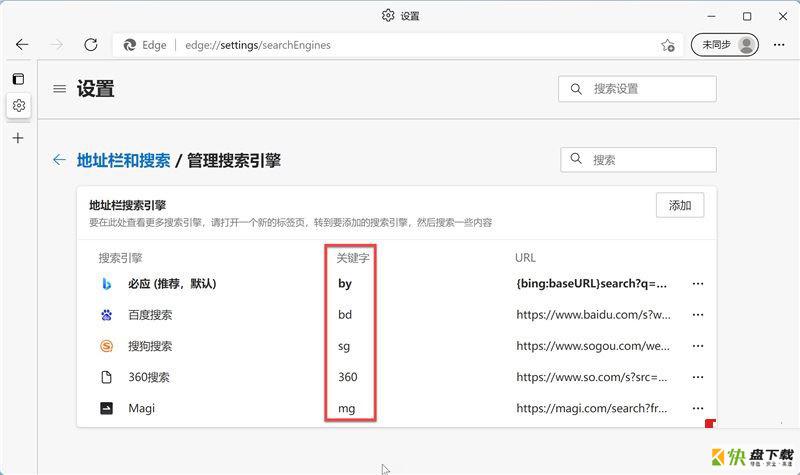Viewport: 800px width, 475px height.
Task: Click the keyword sg
Action: point(344,346)
